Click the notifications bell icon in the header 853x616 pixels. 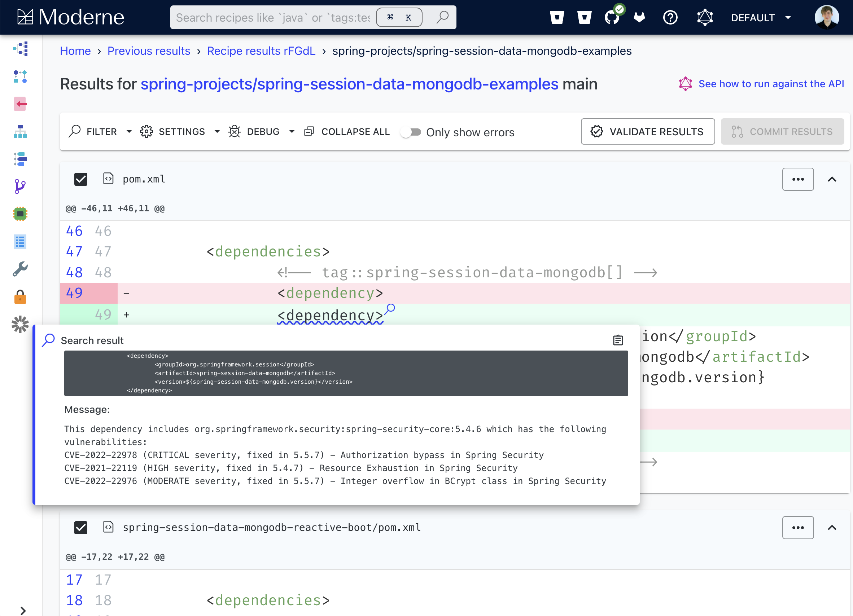point(705,17)
